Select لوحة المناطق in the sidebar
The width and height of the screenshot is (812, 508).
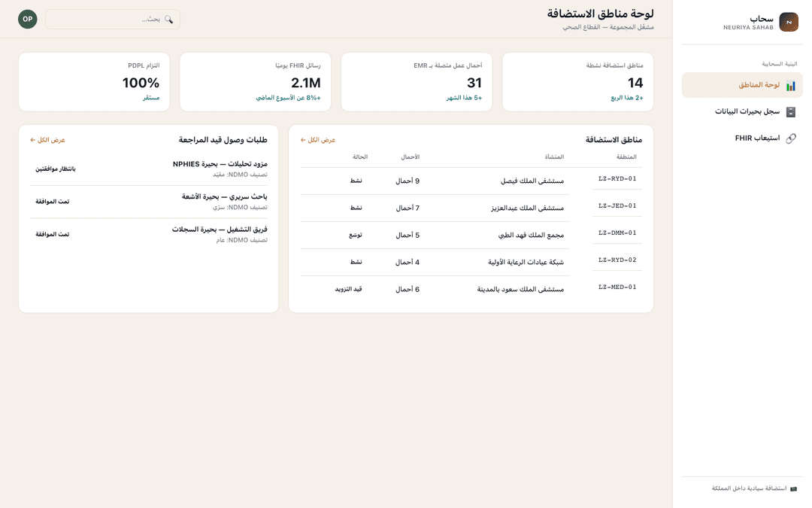(742, 85)
